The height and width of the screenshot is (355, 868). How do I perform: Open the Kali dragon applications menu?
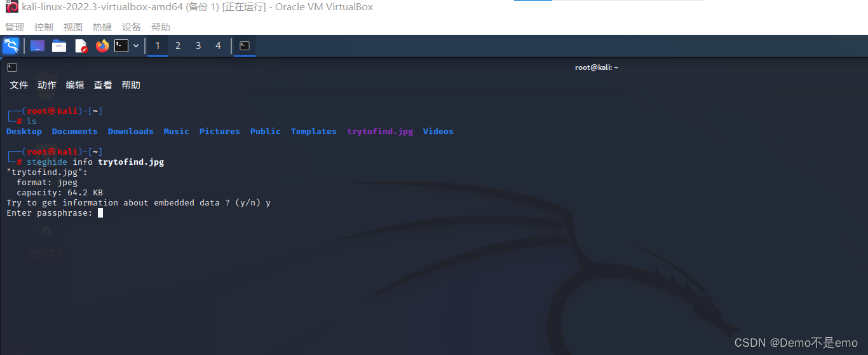[x=11, y=46]
